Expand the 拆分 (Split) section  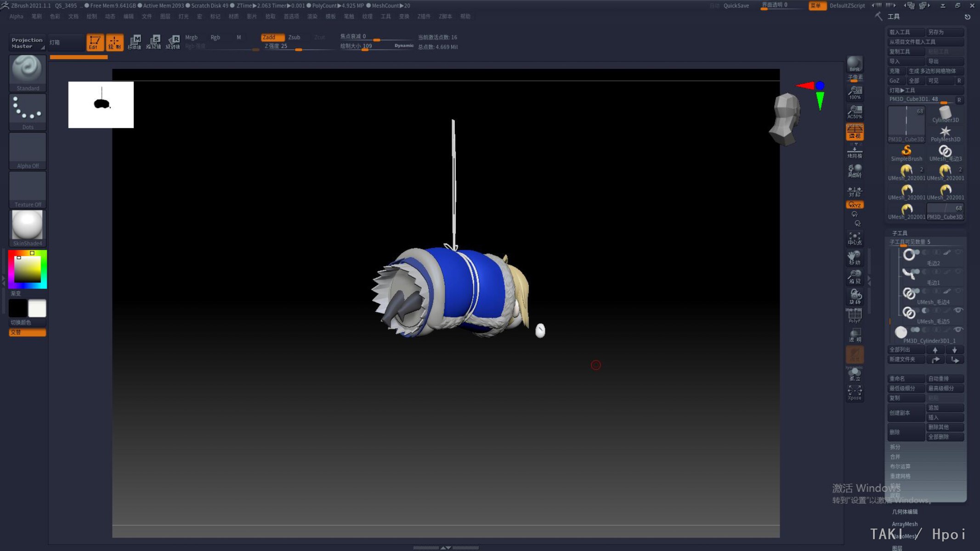coord(895,447)
